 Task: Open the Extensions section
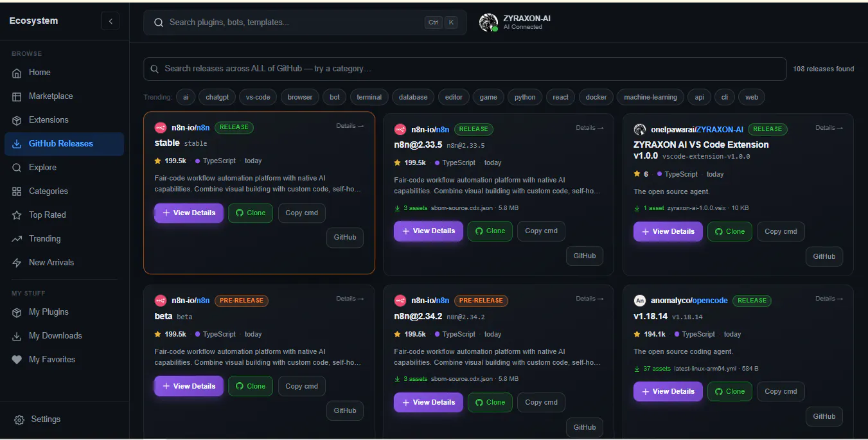(64, 120)
